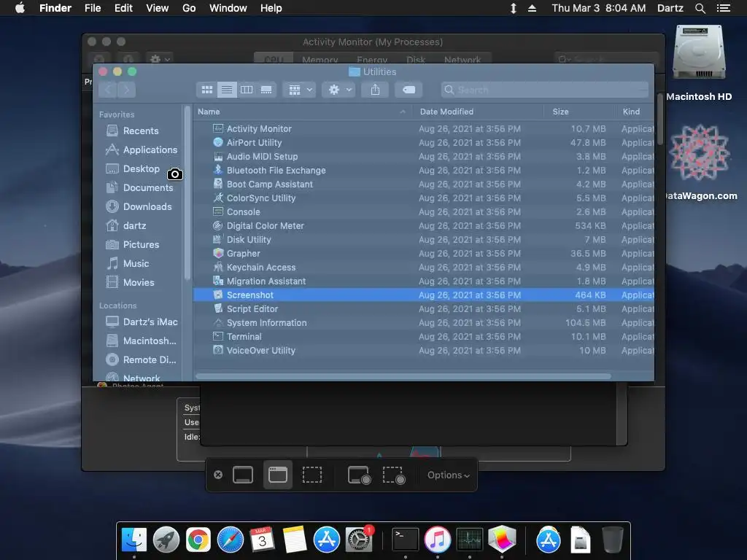Sort by the Size column header
This screenshot has width=747, height=560.
pos(579,112)
